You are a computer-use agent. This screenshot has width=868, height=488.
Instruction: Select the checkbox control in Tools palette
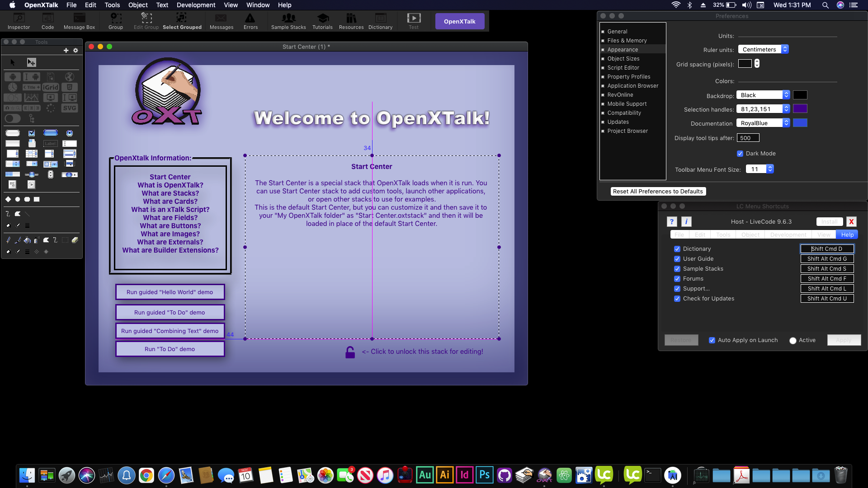point(32,133)
